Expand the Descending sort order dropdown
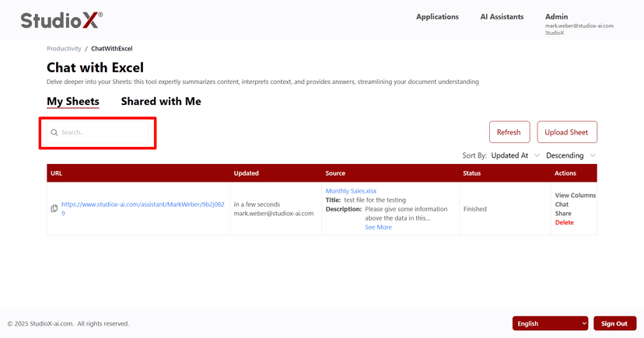Viewport: 644px width, 338px height. (570, 155)
